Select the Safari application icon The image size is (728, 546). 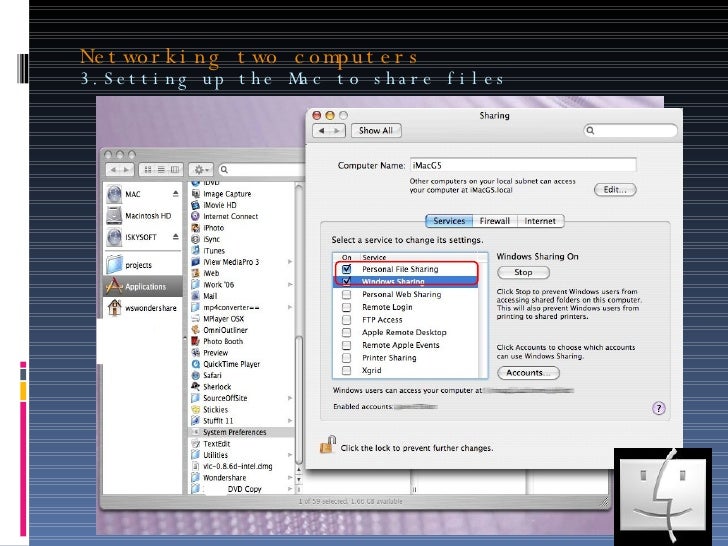196,375
